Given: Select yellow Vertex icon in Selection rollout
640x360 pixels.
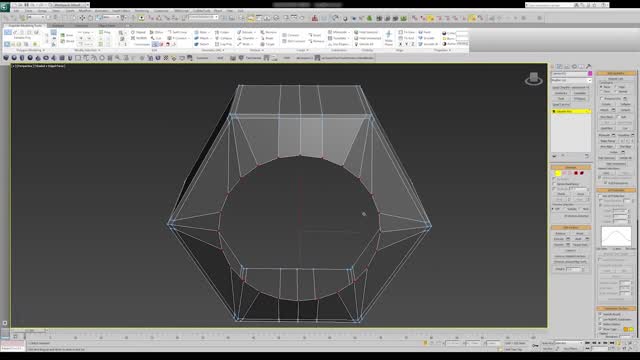Looking at the screenshot, I should click(x=558, y=173).
